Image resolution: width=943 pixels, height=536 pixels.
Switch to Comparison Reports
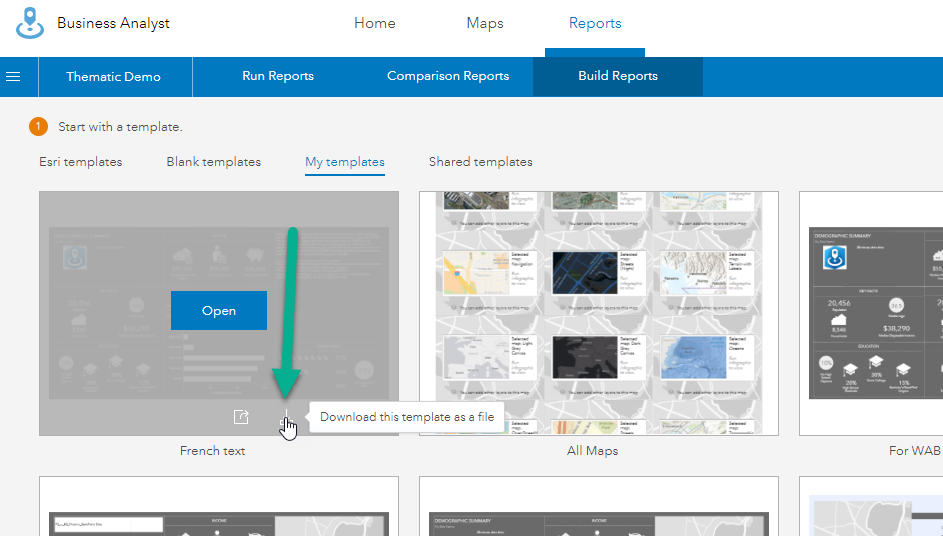[x=448, y=76]
